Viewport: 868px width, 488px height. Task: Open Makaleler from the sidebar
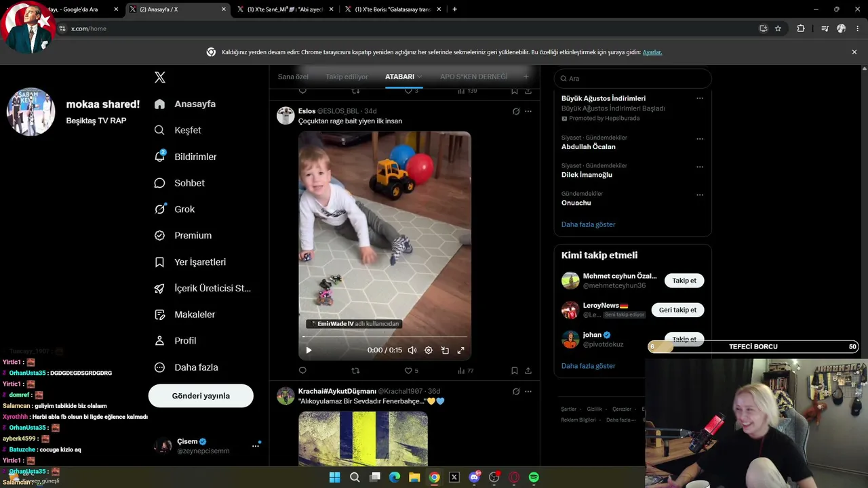click(x=184, y=314)
